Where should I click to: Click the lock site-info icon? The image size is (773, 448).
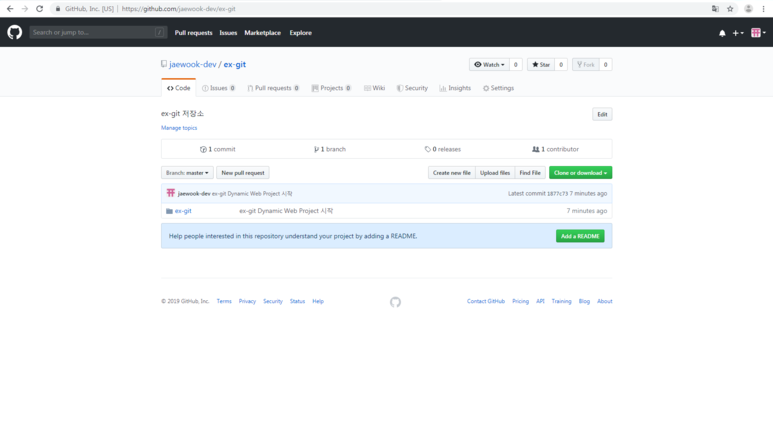tap(58, 9)
